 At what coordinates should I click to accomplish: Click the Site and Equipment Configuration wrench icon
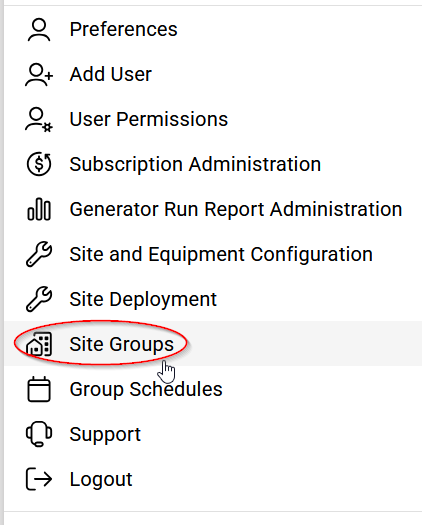pyautogui.click(x=39, y=254)
